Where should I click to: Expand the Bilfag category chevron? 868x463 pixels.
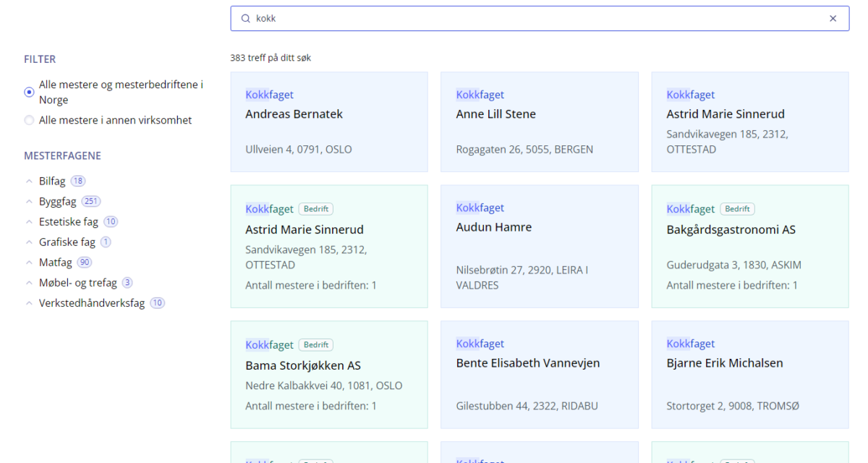(29, 182)
